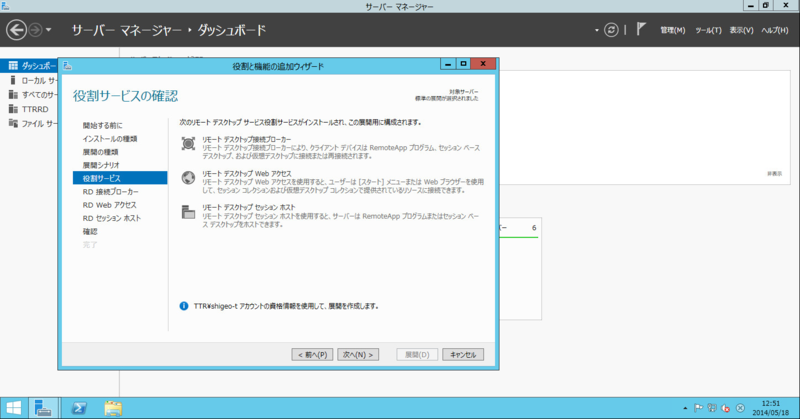Click the taskbar clock 12:51
The height and width of the screenshot is (419, 800).
[770, 403]
